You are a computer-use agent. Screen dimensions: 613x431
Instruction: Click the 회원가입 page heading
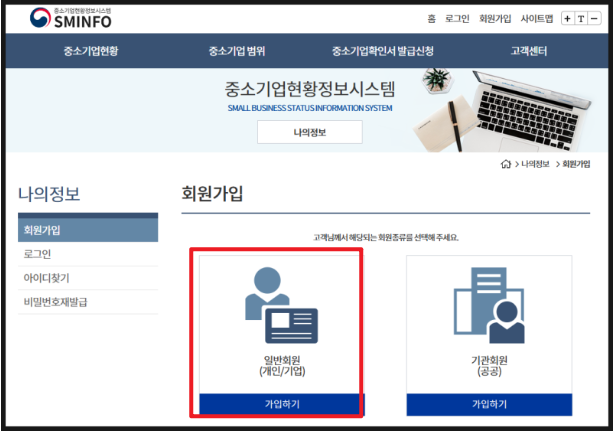[x=212, y=194]
